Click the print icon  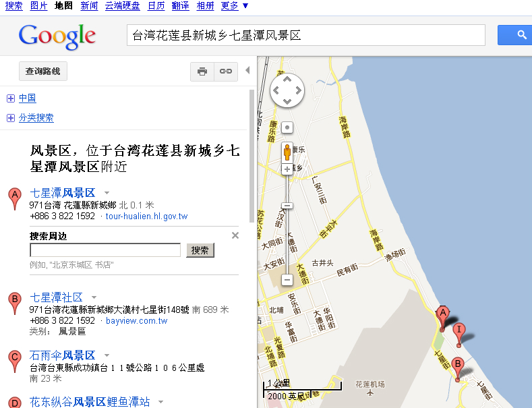click(x=202, y=71)
